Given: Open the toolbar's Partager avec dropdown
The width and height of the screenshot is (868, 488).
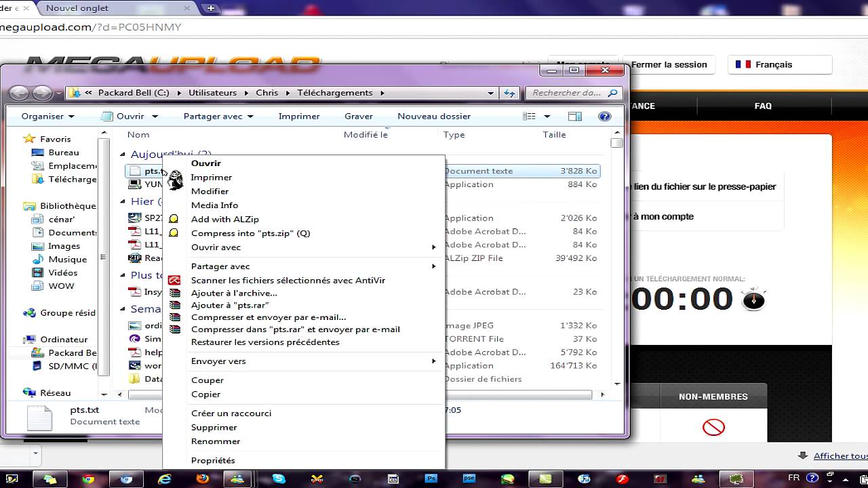Looking at the screenshot, I should pyautogui.click(x=218, y=116).
